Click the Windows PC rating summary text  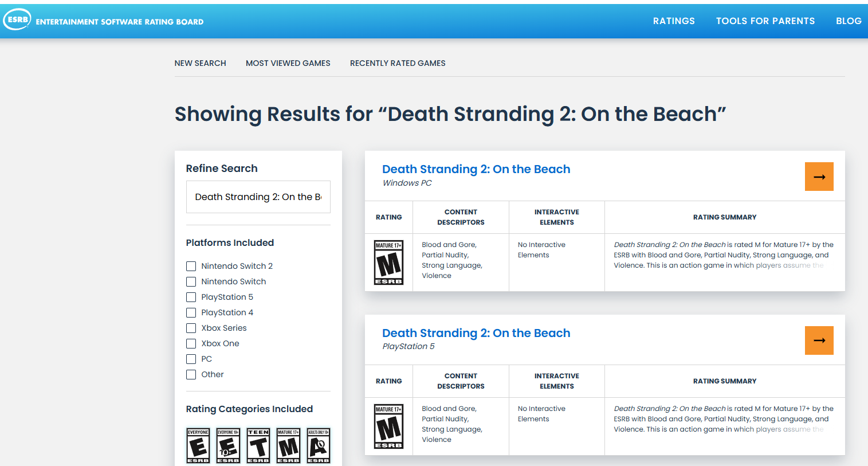pos(724,255)
